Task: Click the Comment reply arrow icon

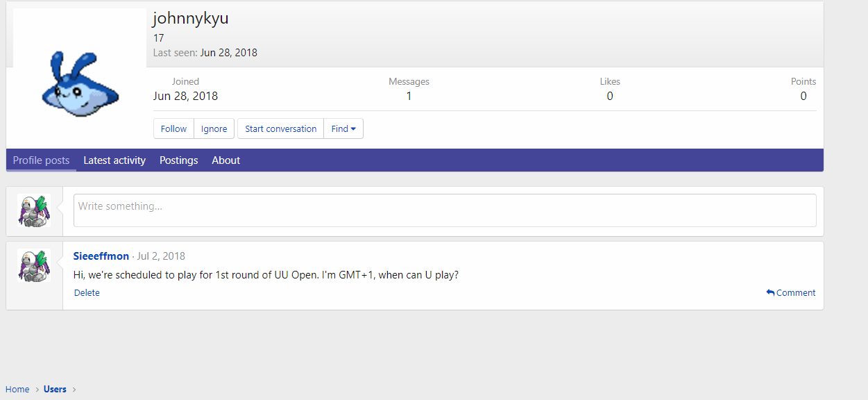Action: [x=770, y=292]
